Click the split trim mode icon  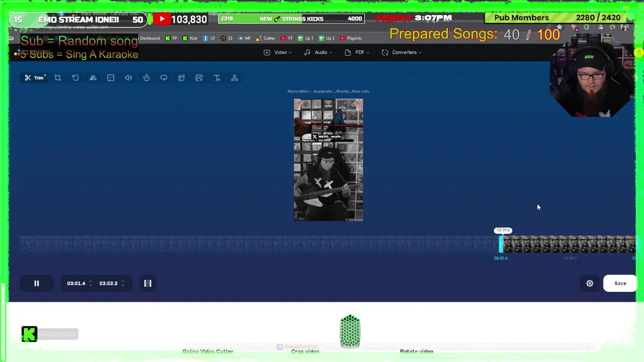coord(148,284)
